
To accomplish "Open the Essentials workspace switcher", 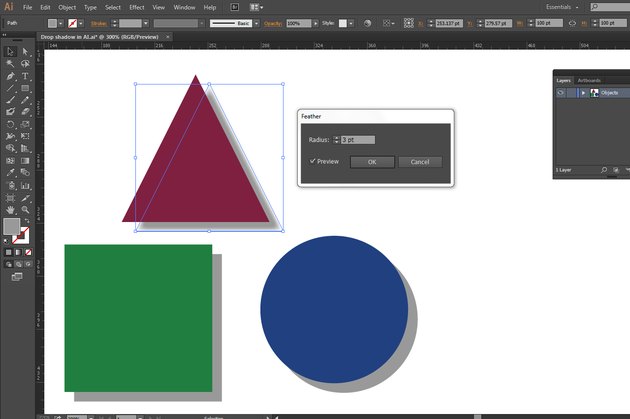I will tap(562, 7).
